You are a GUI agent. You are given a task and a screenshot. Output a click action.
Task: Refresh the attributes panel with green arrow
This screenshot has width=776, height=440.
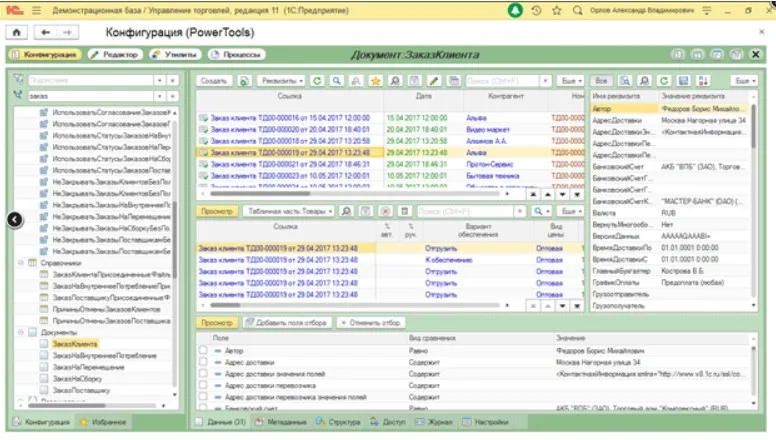click(x=664, y=81)
